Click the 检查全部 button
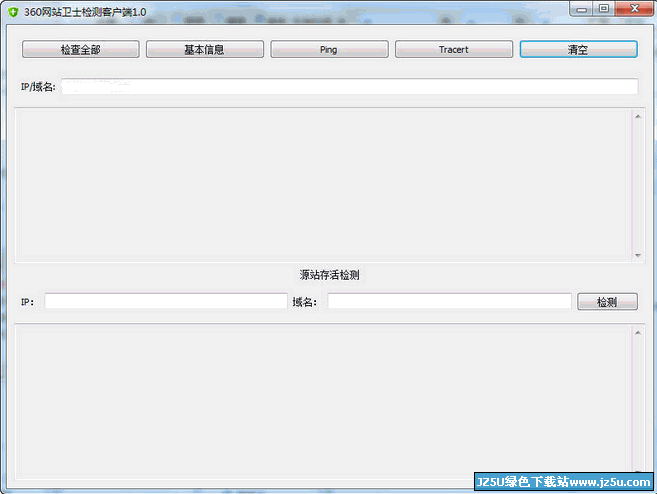 click(80, 49)
